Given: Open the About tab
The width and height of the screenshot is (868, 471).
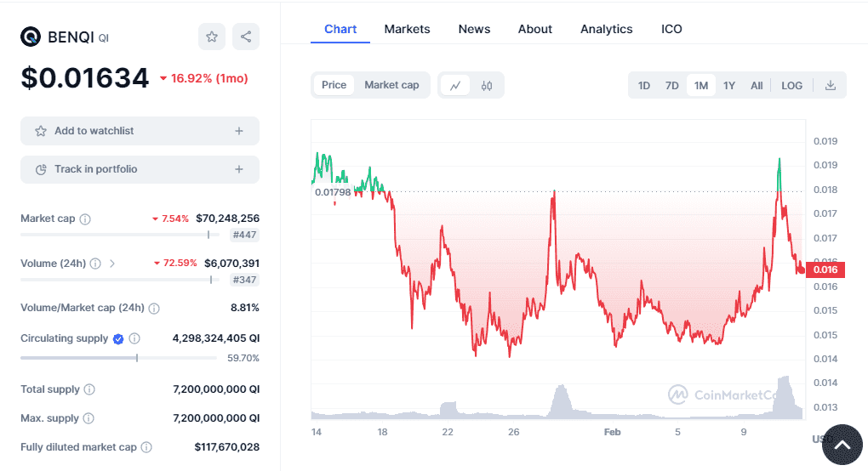Looking at the screenshot, I should click(x=534, y=29).
